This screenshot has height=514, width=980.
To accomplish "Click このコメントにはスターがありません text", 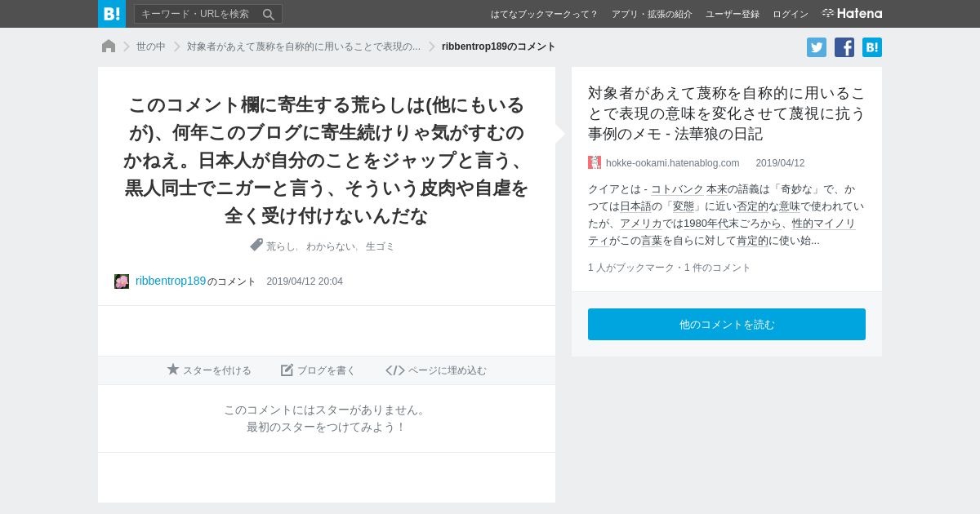I will (326, 410).
